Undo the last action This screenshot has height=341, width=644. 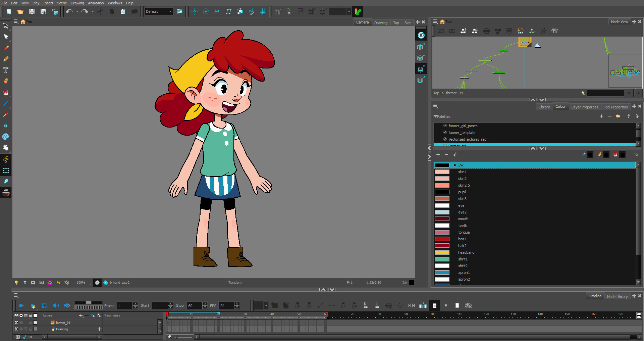click(69, 11)
